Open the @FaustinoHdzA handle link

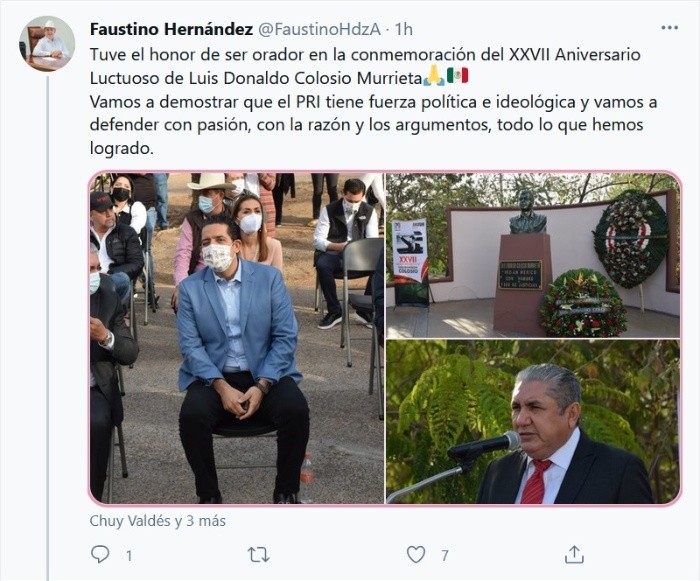319,29
